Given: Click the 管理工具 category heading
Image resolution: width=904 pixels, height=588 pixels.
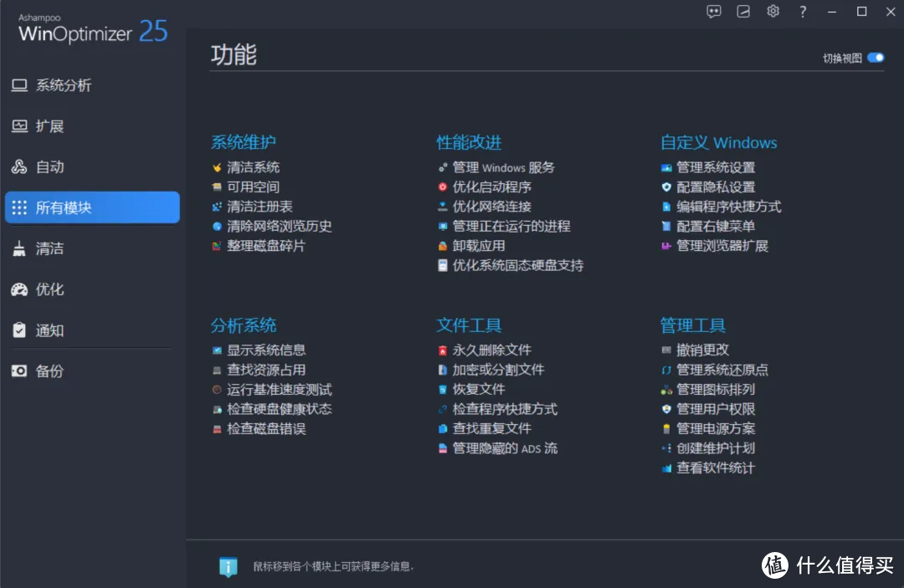Looking at the screenshot, I should [692, 325].
